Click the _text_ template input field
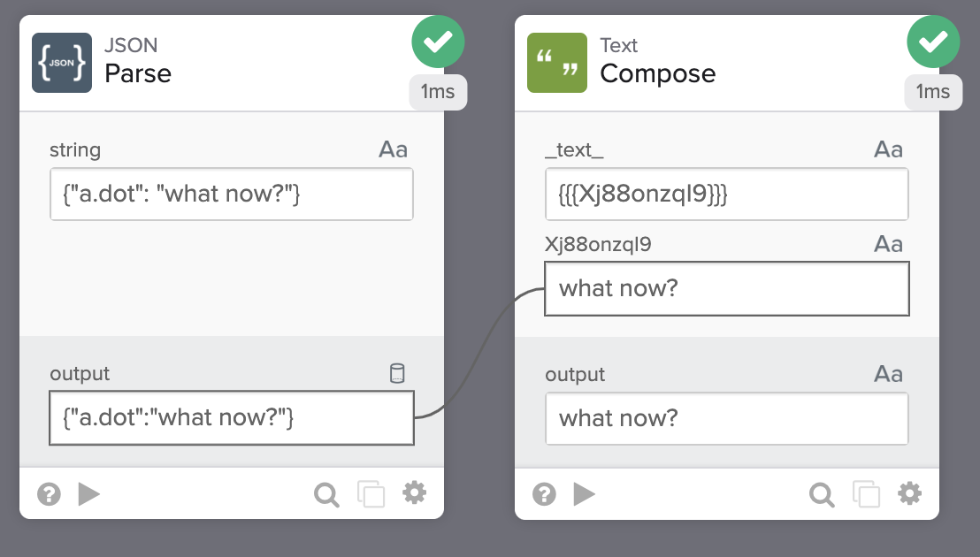 click(726, 195)
